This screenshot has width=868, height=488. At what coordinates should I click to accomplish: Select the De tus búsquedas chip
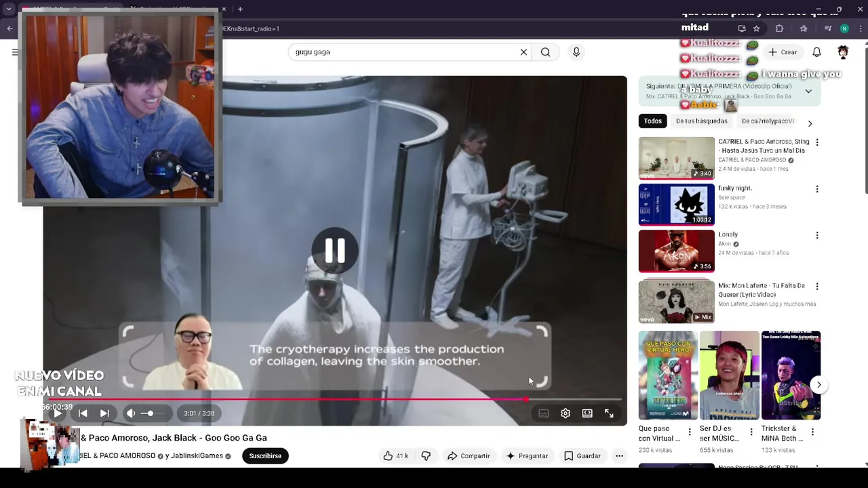pos(701,121)
